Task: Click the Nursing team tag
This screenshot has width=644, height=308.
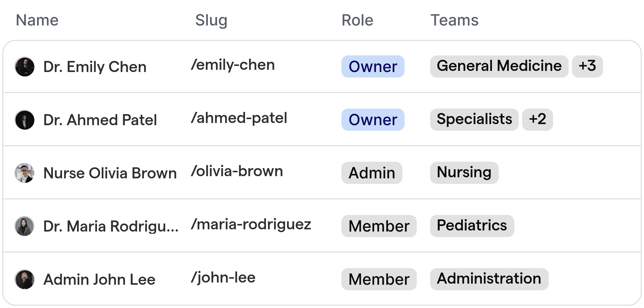Action: (x=464, y=173)
